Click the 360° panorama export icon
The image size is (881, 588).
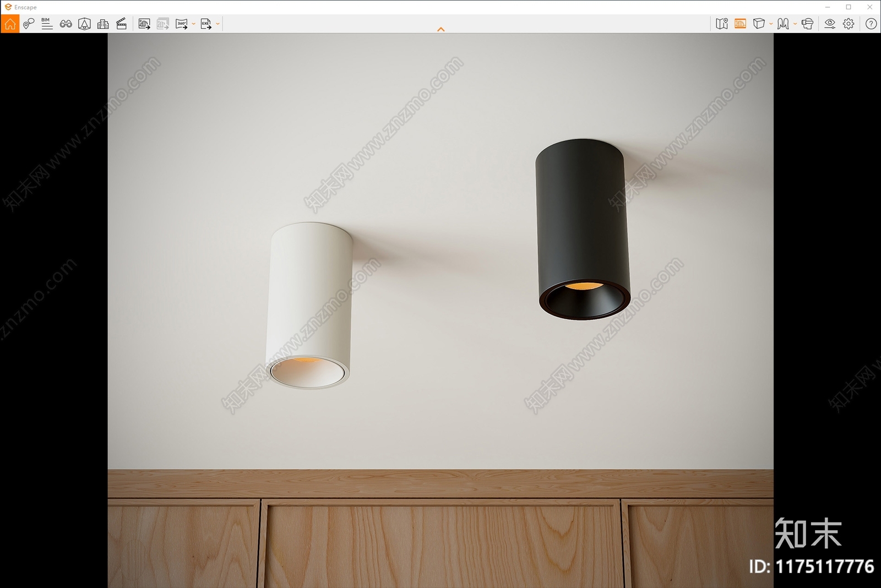point(182,24)
